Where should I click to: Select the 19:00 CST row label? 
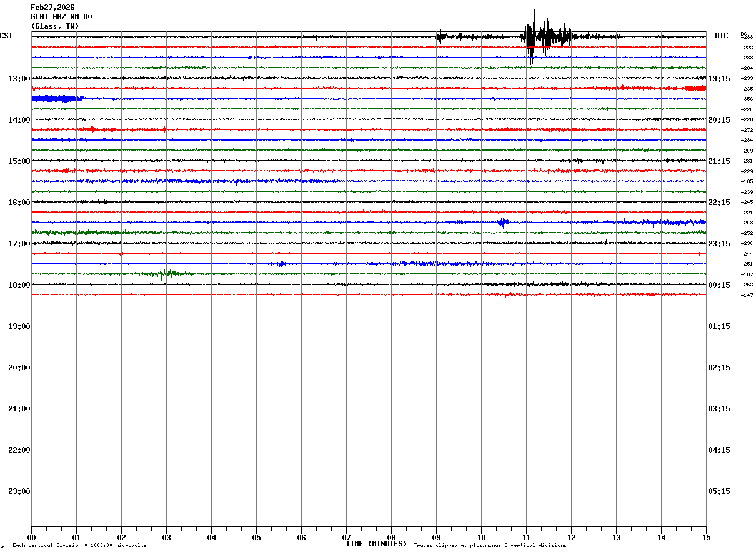(x=19, y=326)
